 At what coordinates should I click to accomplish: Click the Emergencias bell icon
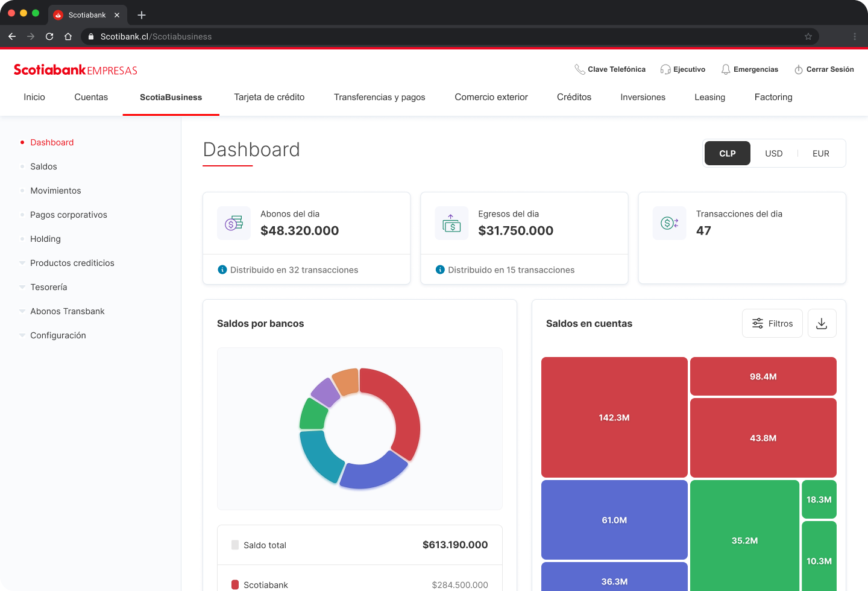(x=726, y=69)
